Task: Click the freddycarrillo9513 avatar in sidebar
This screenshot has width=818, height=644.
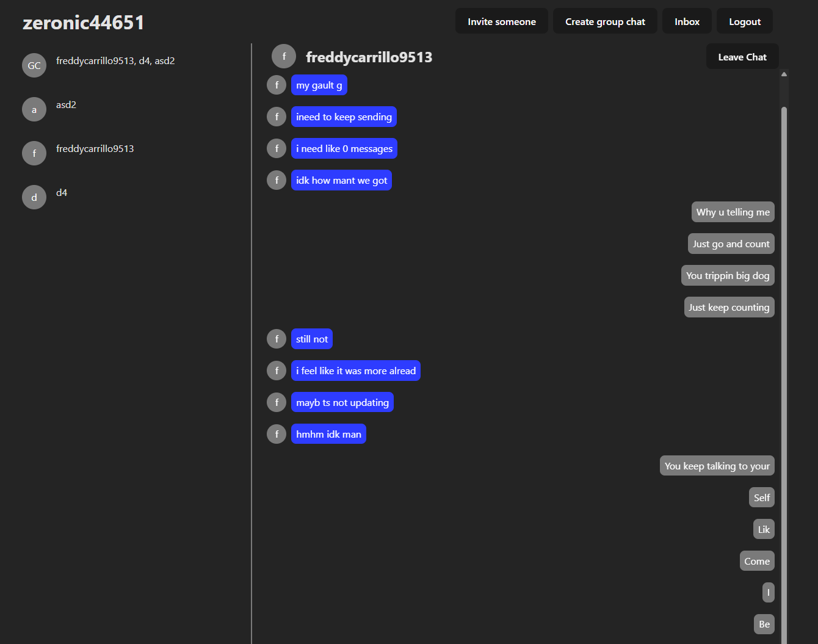Action: pos(34,153)
